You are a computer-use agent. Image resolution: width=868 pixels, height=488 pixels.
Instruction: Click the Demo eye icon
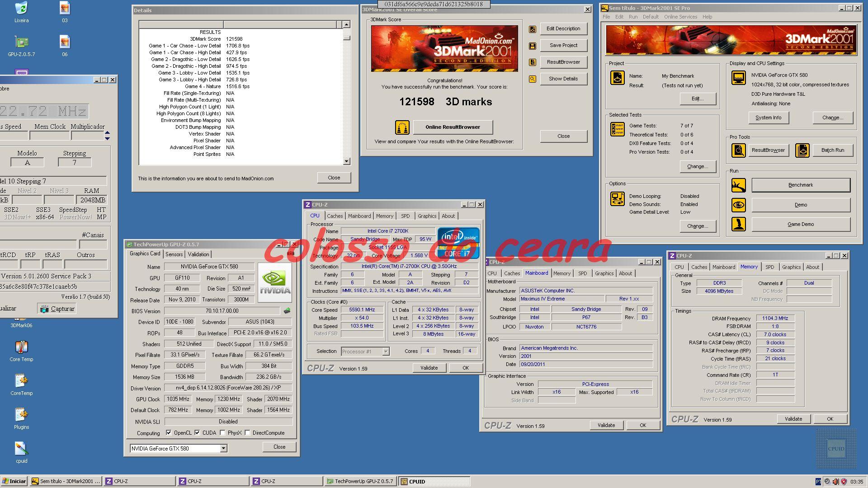[x=739, y=205]
